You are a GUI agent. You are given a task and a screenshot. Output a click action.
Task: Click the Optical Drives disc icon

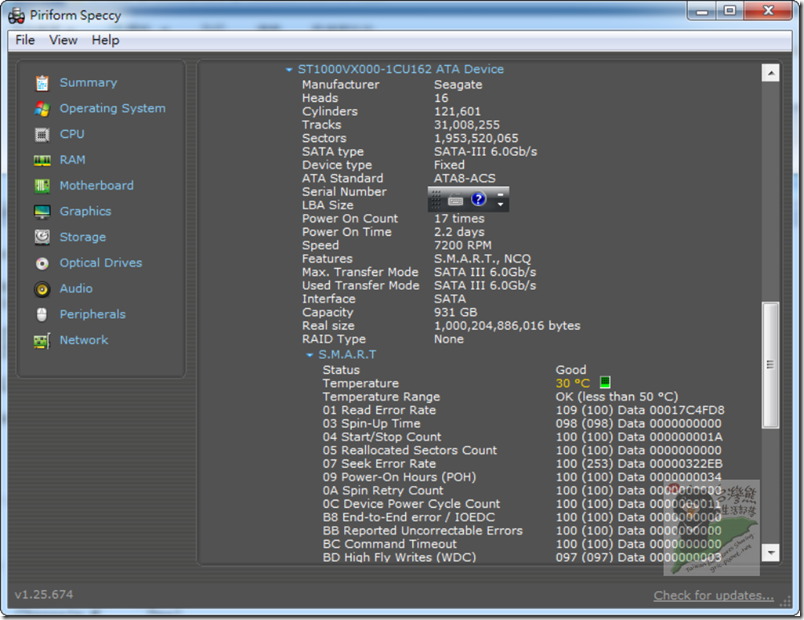[42, 263]
